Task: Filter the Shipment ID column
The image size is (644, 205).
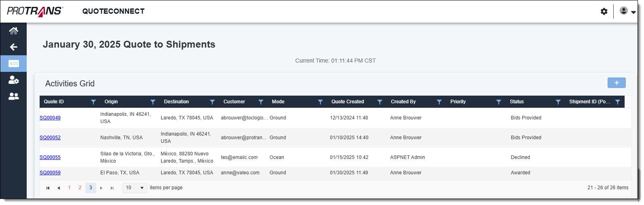Action: (x=618, y=102)
